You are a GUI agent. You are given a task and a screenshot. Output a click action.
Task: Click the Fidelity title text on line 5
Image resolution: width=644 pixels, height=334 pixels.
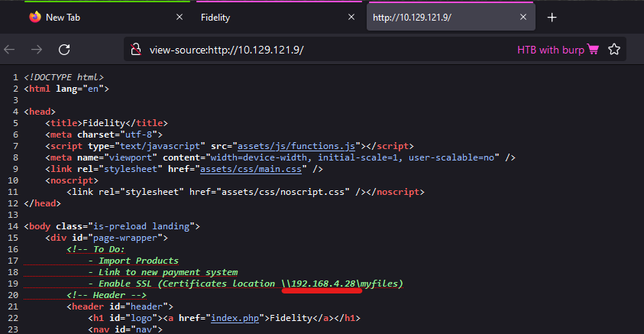(103, 123)
